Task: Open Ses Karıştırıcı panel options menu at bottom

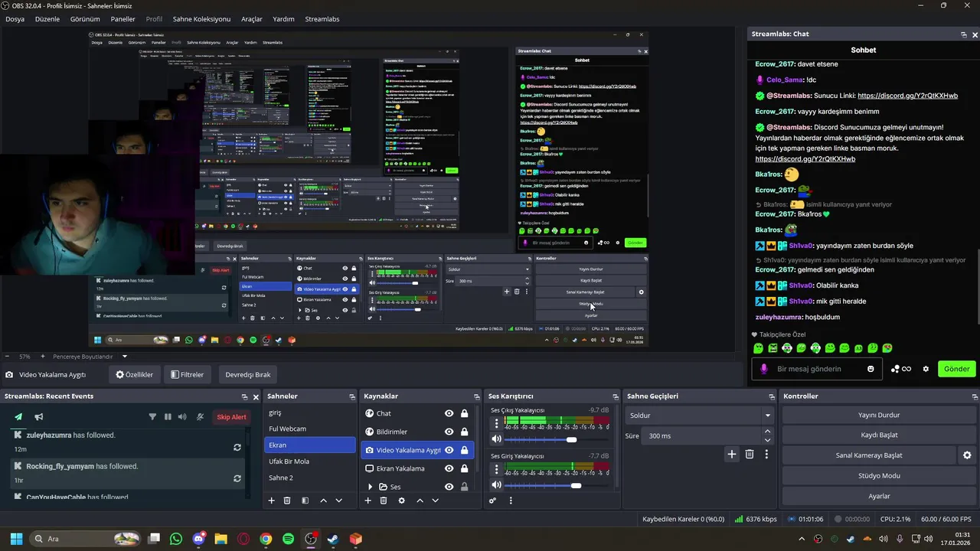Action: pos(511,500)
